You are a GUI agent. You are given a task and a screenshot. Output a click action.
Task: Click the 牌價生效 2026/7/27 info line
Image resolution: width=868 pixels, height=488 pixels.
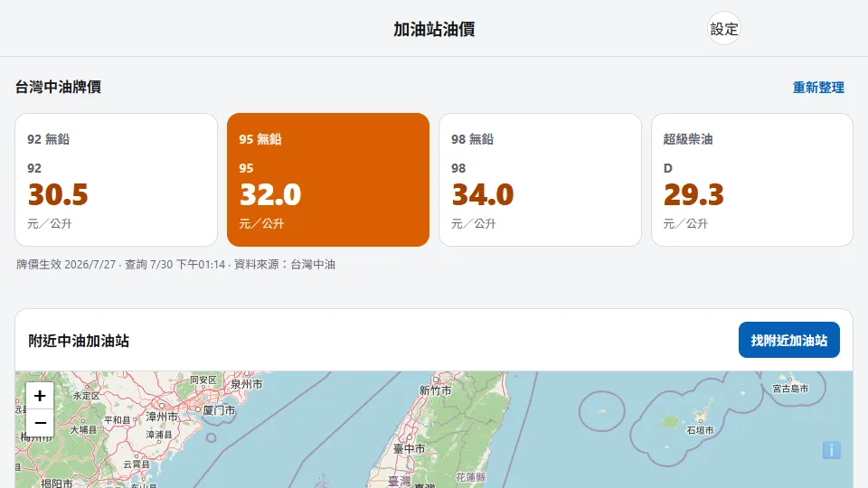pyautogui.click(x=175, y=265)
